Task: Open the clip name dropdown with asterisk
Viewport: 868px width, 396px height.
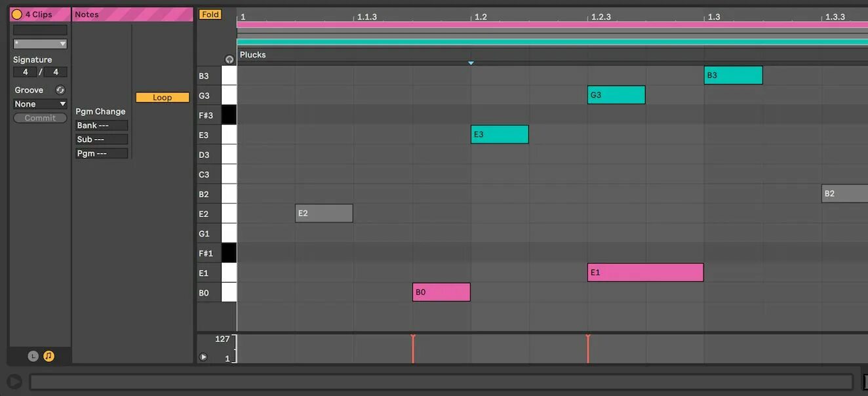Action: (x=40, y=44)
